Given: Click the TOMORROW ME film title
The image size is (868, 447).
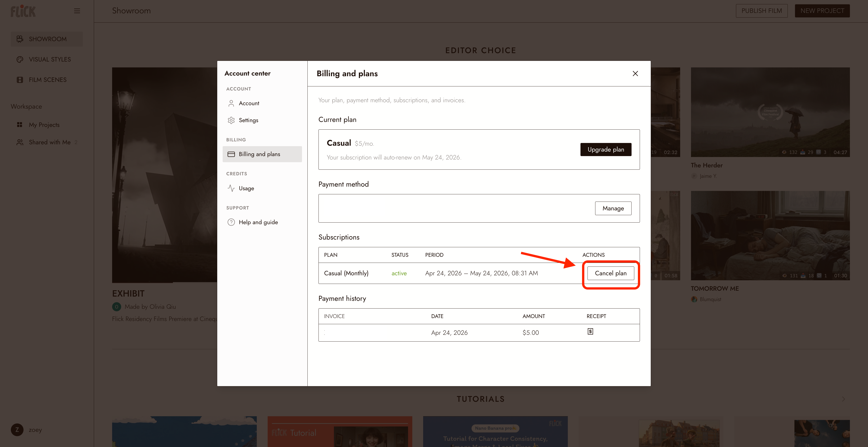Looking at the screenshot, I should 715,289.
